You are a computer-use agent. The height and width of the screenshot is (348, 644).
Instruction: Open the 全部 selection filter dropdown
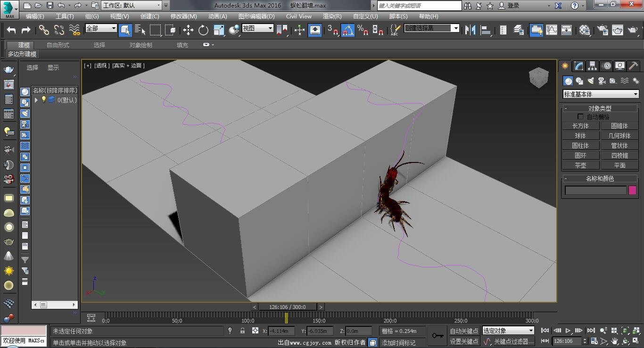tap(100, 28)
